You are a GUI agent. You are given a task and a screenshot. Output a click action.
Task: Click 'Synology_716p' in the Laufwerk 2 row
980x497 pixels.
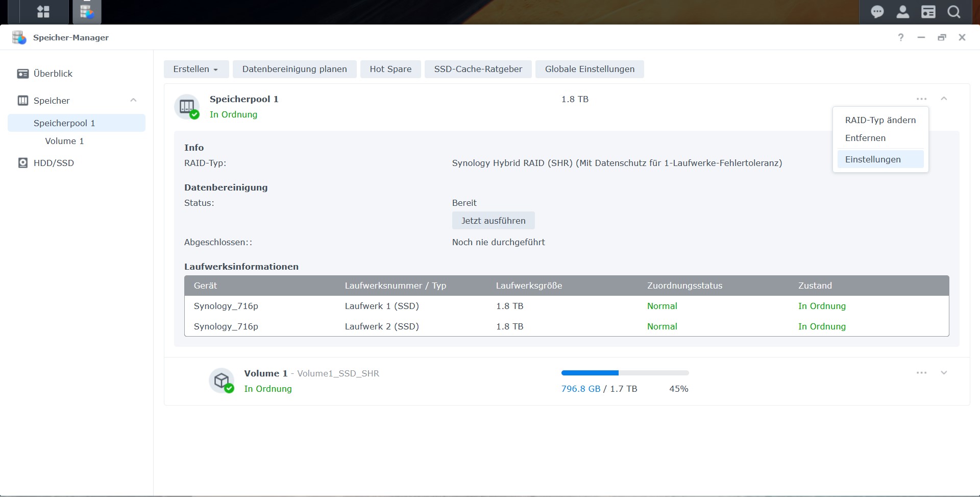(226, 327)
